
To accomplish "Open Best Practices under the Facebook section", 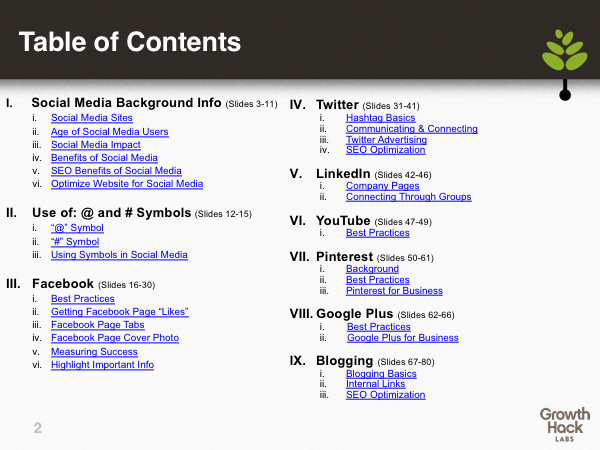I will (83, 299).
